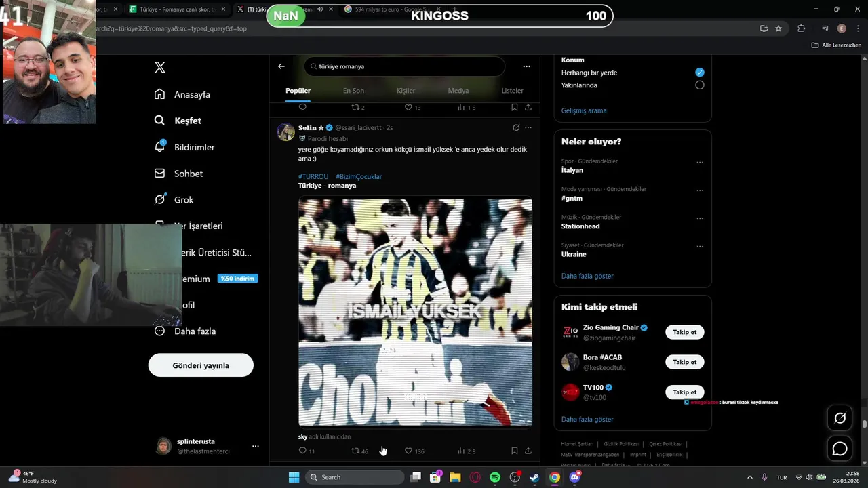Viewport: 868px width, 488px height.
Task: Bookmark Selin's post
Action: pyautogui.click(x=514, y=451)
